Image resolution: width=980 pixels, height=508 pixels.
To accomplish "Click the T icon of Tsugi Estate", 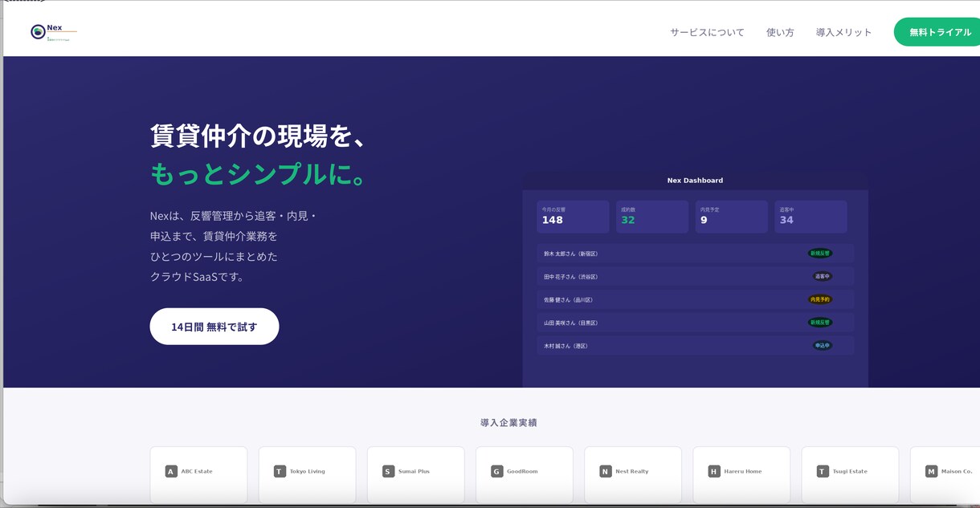I will (x=823, y=471).
